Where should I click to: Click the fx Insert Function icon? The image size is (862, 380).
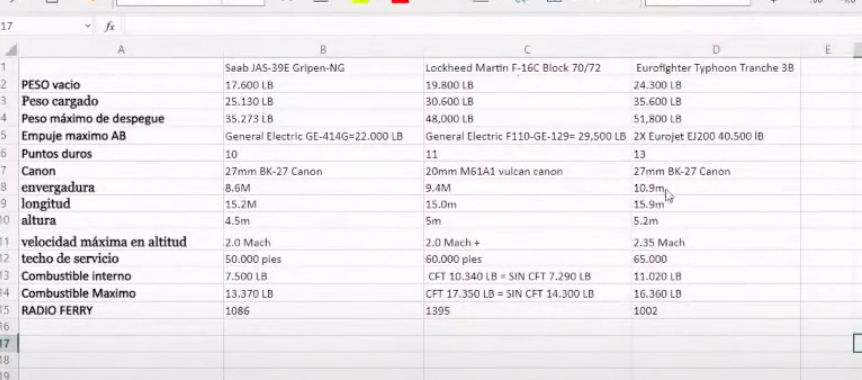[110, 26]
